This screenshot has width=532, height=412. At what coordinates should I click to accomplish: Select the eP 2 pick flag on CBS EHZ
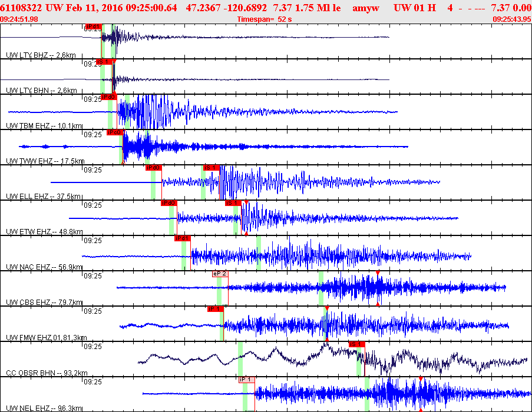pos(220,274)
